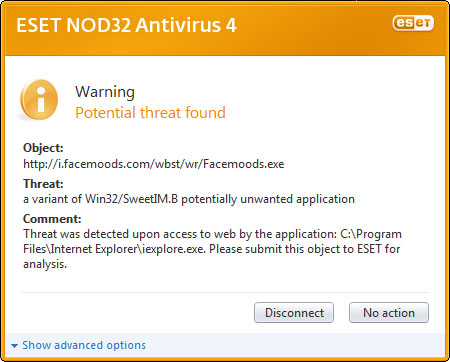
Task: Click the Comment: label
Action: click(x=52, y=219)
